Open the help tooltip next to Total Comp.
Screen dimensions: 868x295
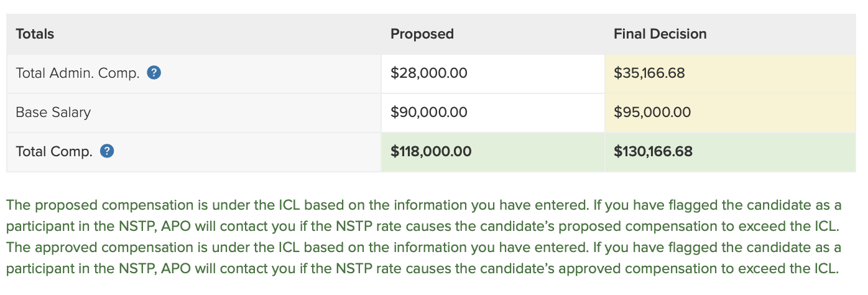[107, 151]
